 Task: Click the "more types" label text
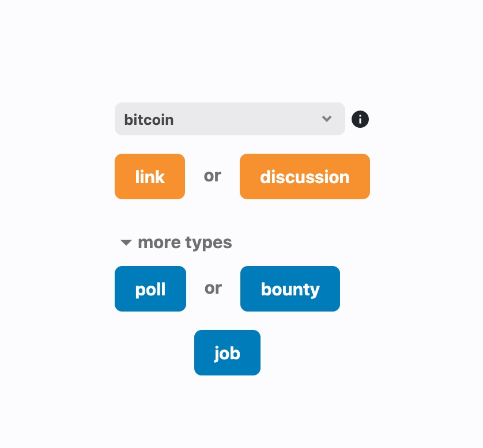(x=185, y=243)
